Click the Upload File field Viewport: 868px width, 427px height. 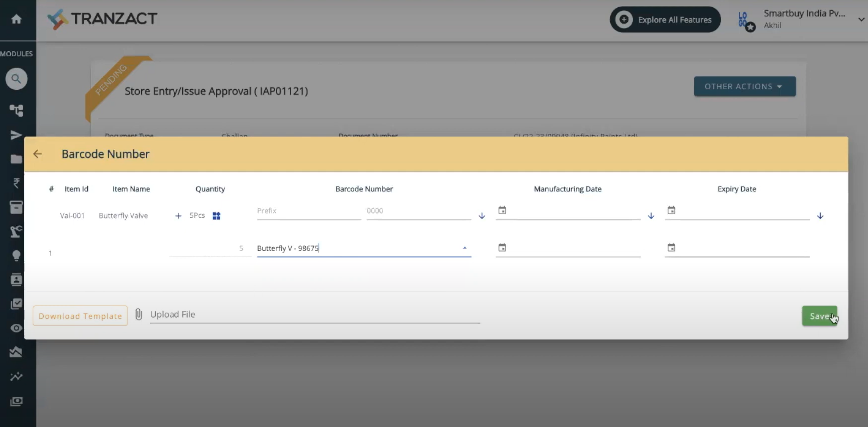click(x=315, y=314)
